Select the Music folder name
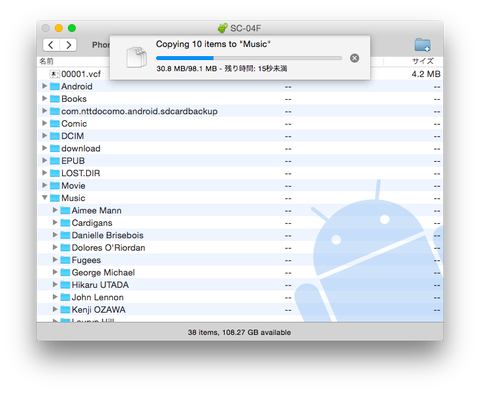Image resolution: width=480 pixels, height=393 pixels. (x=73, y=198)
